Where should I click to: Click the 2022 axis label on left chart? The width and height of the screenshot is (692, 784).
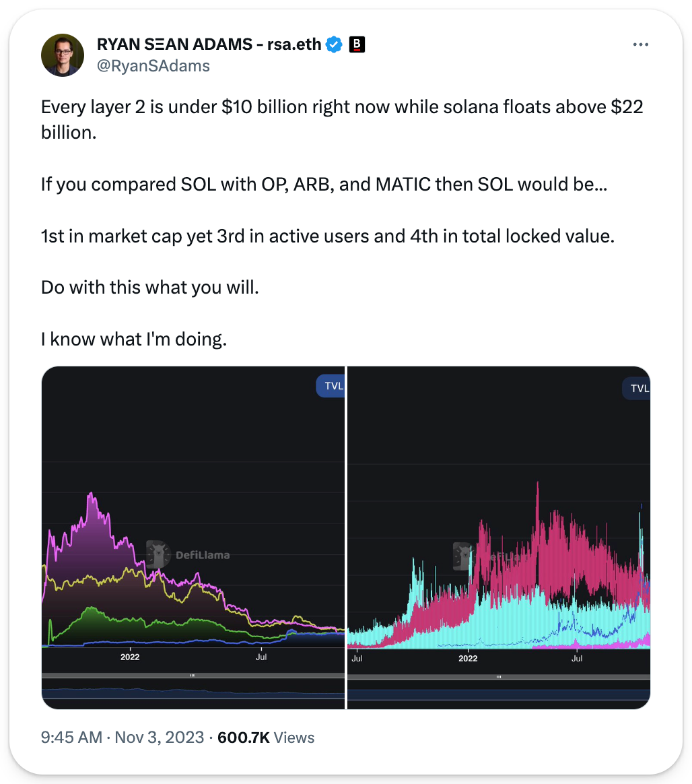(x=130, y=656)
